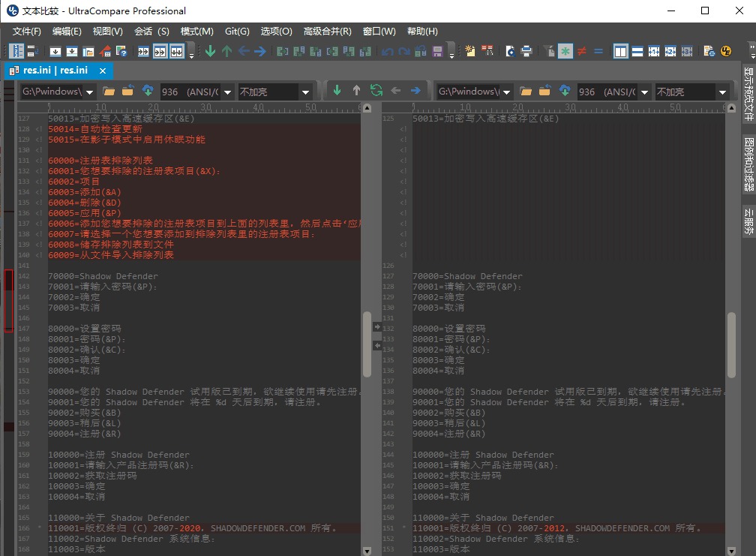Open left pane 936 ANSI encoding dropdown
Image resolution: width=756 pixels, height=556 pixels.
tap(227, 92)
